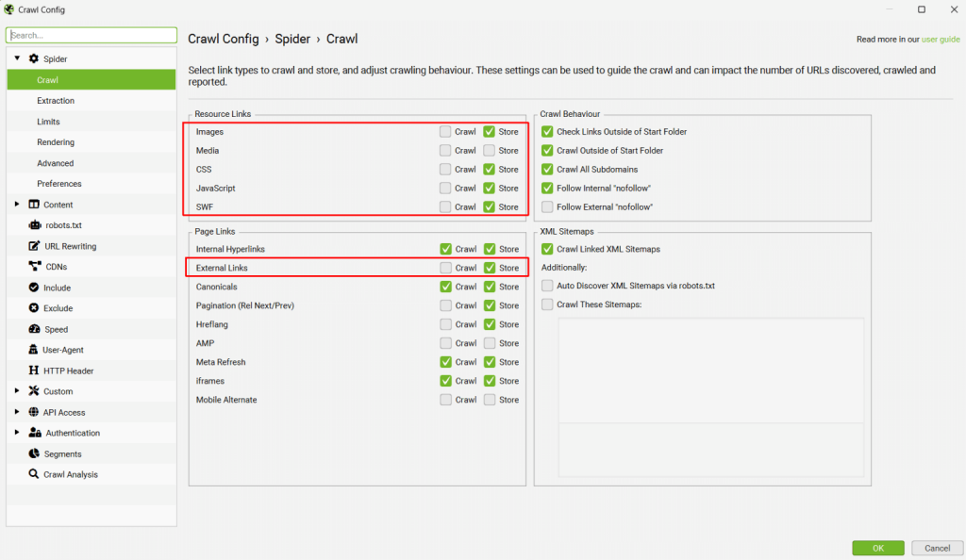Screen dimensions: 966x560
Task: Uncheck Crawl Linked XML Sitemaps
Action: 547,249
